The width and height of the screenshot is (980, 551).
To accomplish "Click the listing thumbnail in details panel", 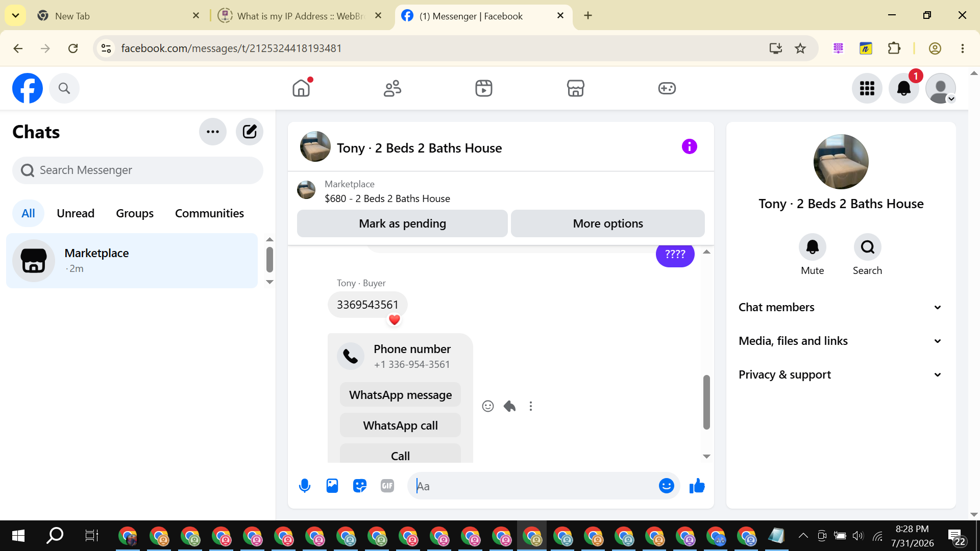I will 841,162.
